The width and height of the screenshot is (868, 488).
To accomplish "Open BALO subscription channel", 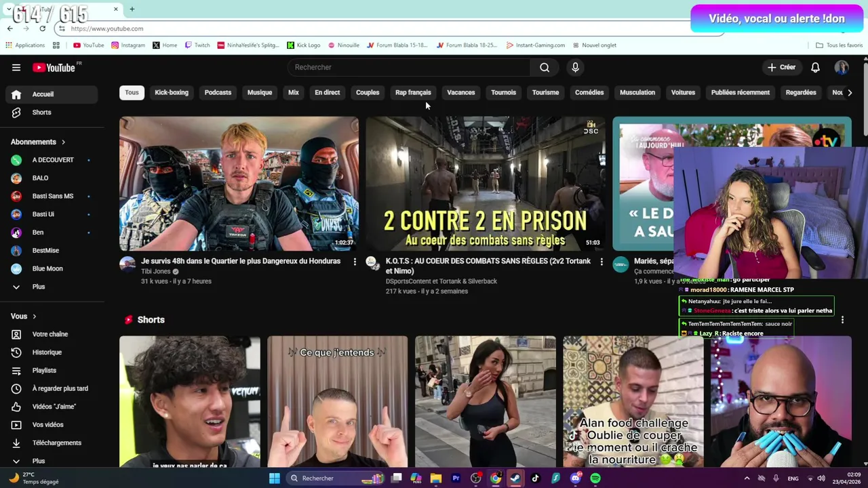I will [52, 178].
